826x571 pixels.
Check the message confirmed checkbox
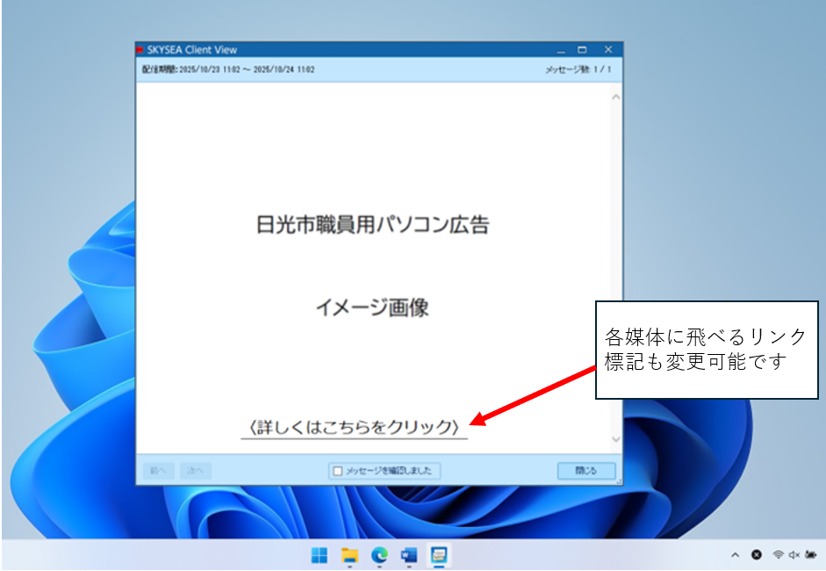tap(338, 471)
